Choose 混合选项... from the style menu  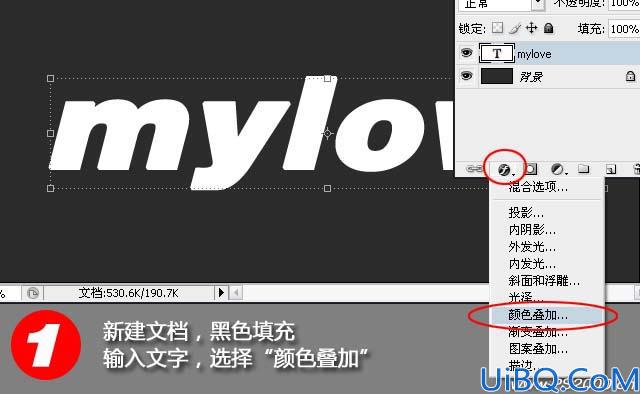pyautogui.click(x=538, y=187)
